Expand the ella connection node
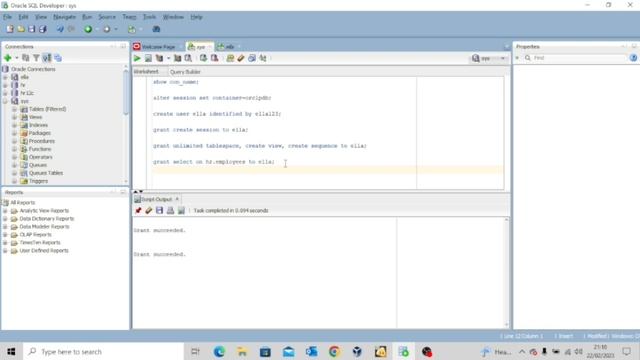 [5, 77]
